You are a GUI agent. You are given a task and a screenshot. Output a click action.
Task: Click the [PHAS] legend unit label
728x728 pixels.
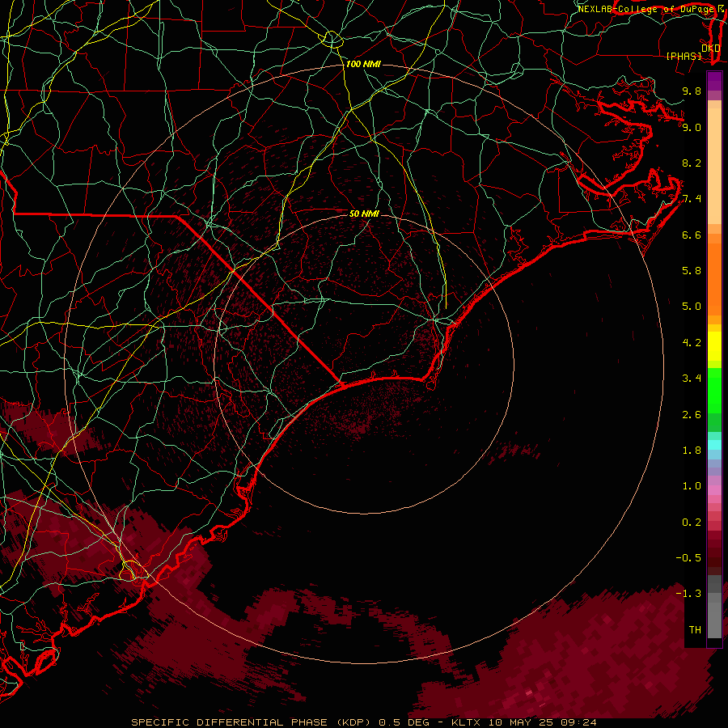click(x=683, y=56)
